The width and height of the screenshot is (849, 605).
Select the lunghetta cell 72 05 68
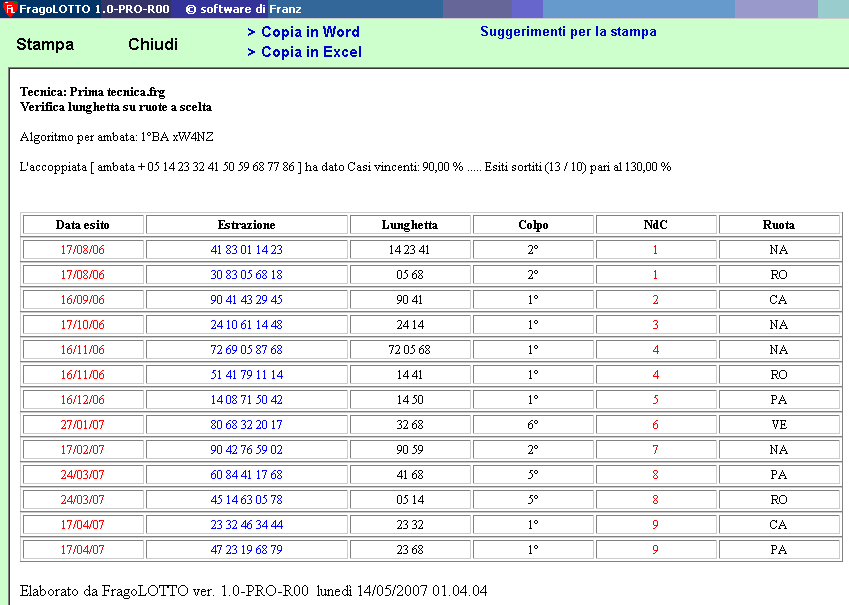[x=409, y=350]
